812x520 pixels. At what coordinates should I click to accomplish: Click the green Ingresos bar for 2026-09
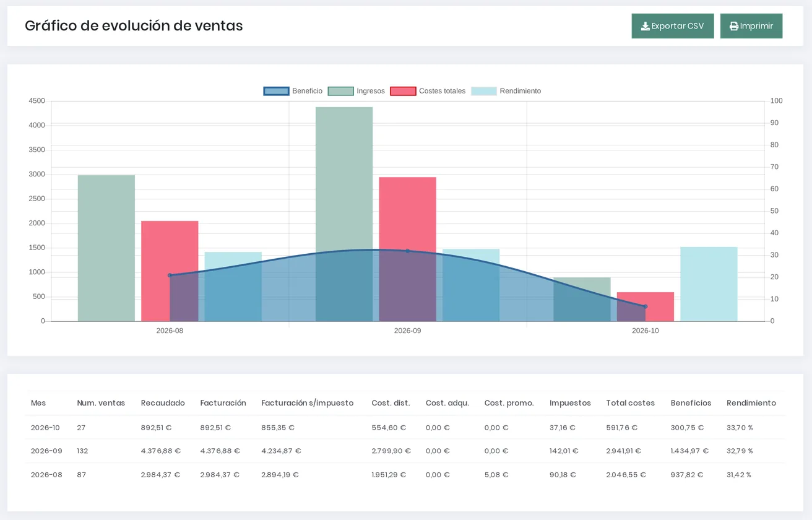344,214
